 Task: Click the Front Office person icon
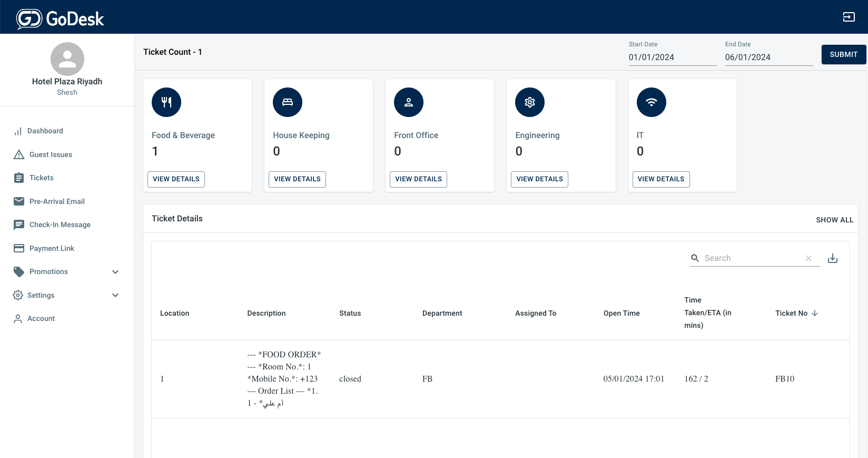point(409,102)
